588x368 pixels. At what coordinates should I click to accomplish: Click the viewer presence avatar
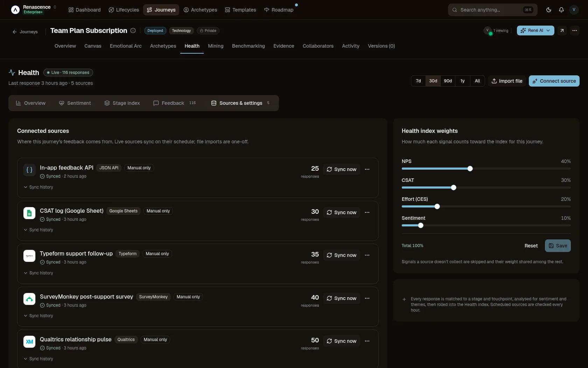[488, 30]
